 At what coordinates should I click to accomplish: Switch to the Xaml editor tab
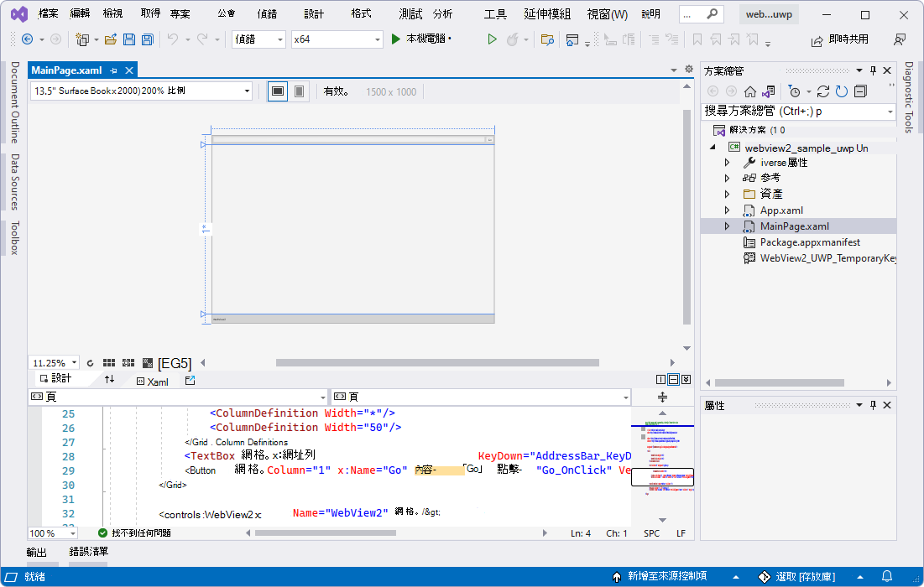[152, 381]
